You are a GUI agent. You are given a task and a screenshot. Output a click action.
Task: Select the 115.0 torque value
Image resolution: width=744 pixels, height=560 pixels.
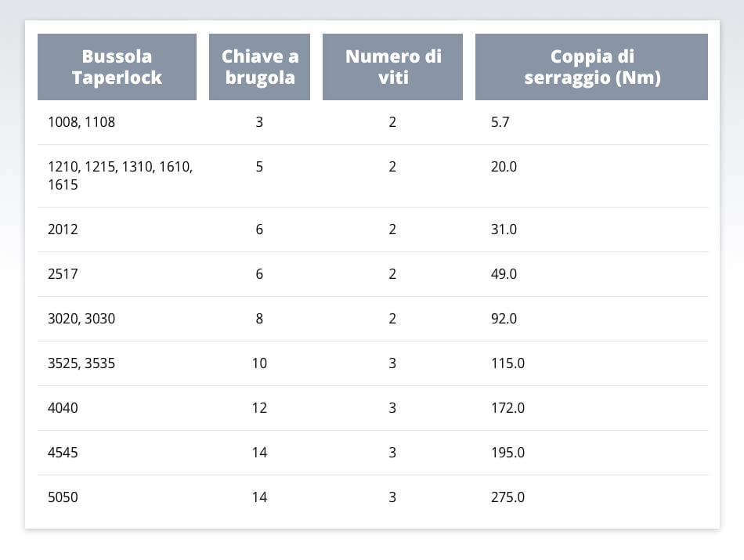[507, 363]
